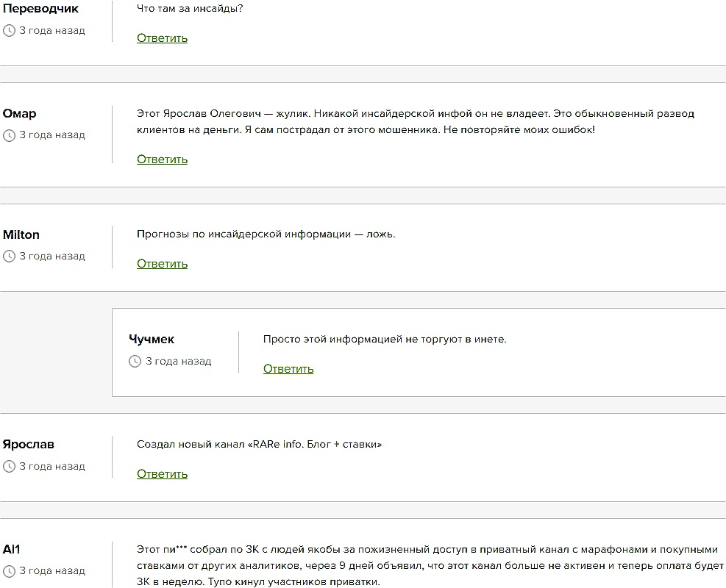Image resolution: width=726 pixels, height=588 pixels.
Task: Reply to Чучмек's nested comment
Action: pos(288,369)
